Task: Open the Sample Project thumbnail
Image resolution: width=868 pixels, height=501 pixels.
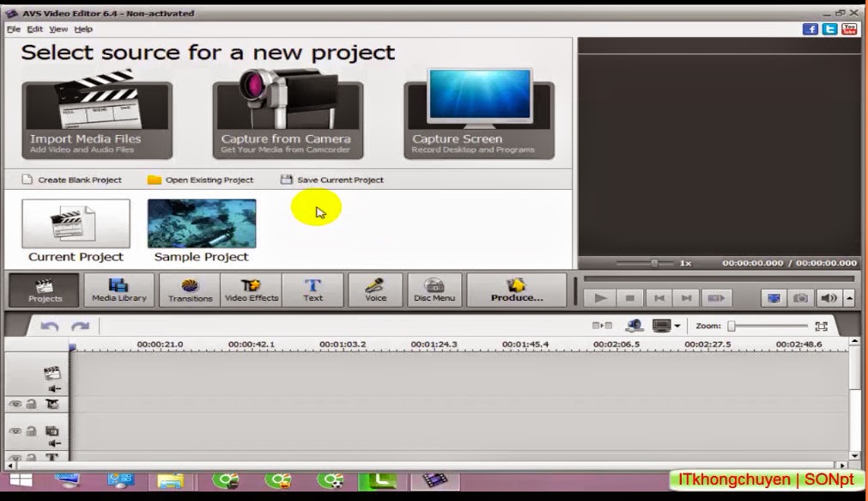Action: pyautogui.click(x=200, y=223)
